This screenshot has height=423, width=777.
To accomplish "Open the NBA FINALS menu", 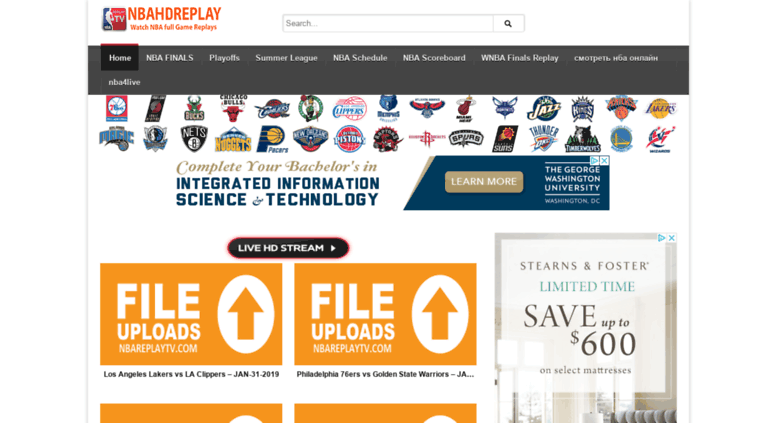I will coord(169,58).
